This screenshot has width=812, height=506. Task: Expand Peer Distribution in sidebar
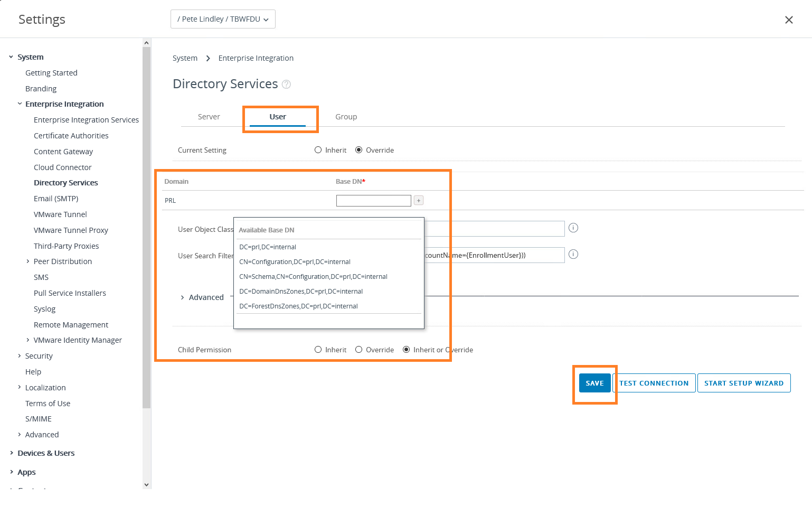[x=28, y=261]
